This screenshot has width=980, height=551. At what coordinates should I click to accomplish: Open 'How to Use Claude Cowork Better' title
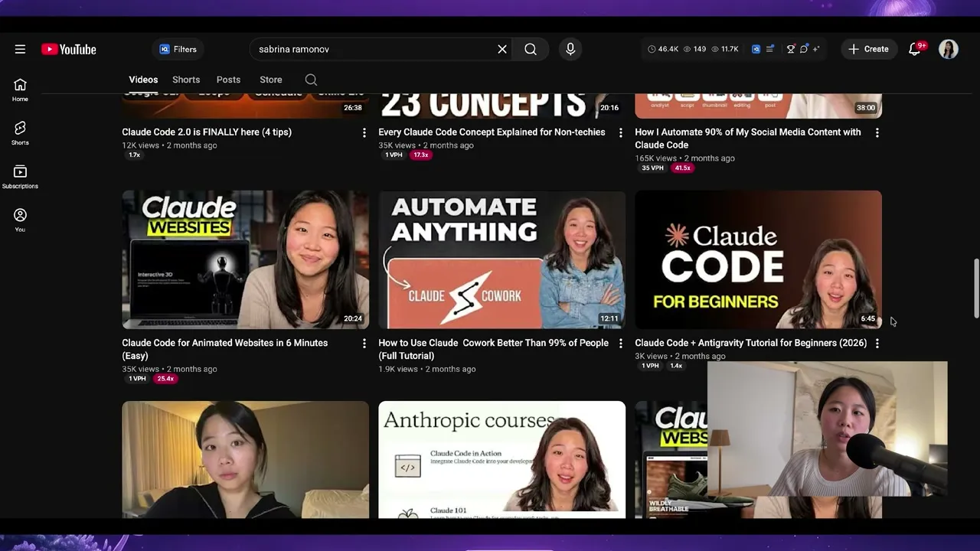494,349
